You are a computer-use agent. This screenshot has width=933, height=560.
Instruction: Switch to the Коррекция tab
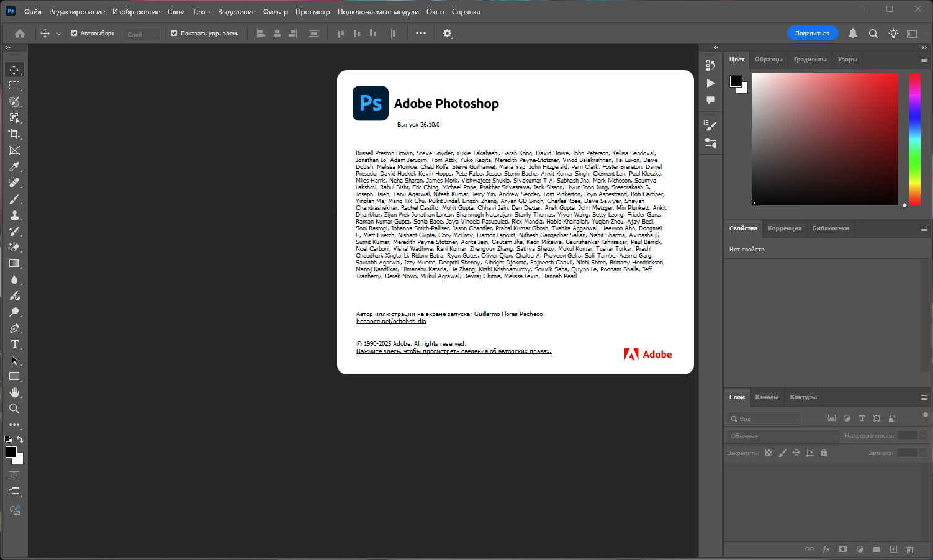click(785, 228)
